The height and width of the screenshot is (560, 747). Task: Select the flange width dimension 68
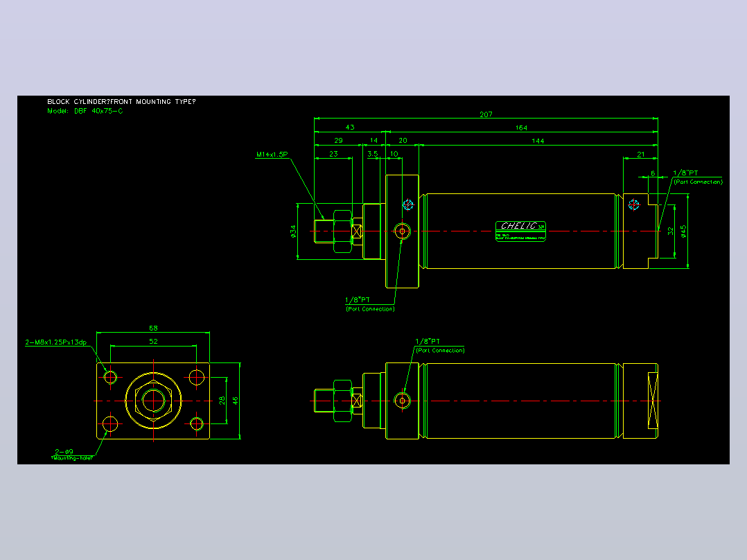point(153,329)
